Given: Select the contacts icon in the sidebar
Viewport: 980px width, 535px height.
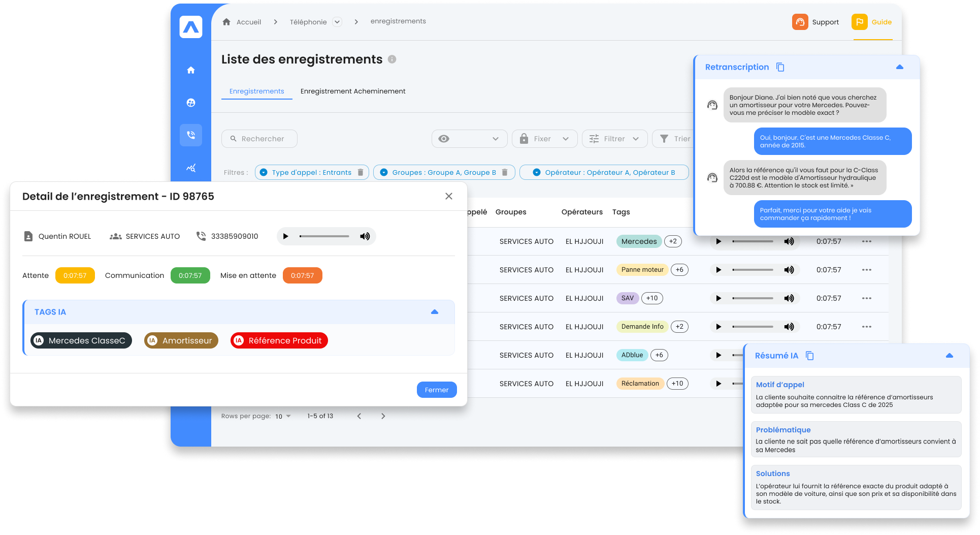Looking at the screenshot, I should pos(191,102).
